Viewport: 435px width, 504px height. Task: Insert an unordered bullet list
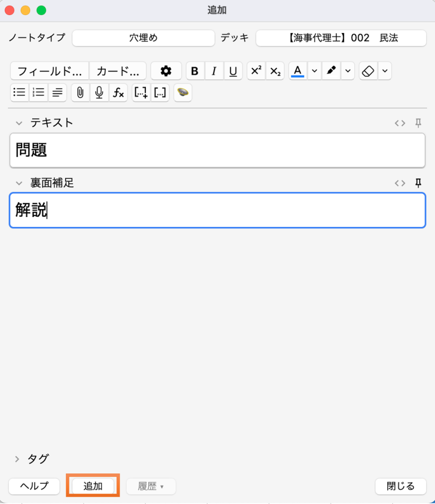(x=19, y=93)
